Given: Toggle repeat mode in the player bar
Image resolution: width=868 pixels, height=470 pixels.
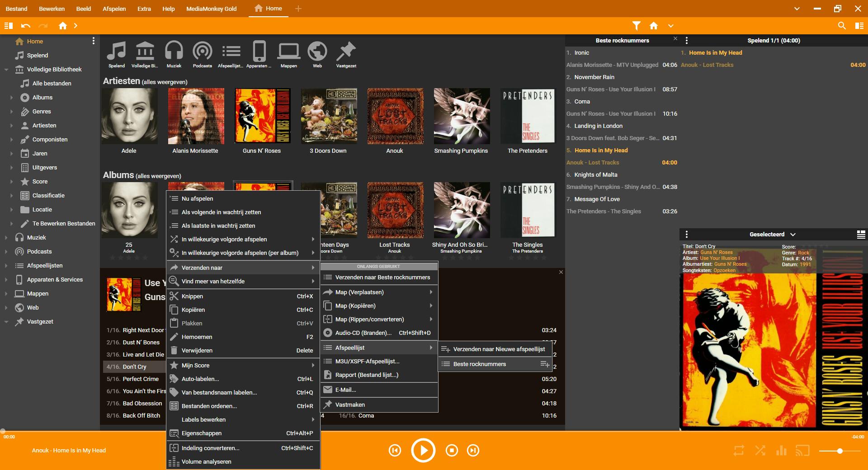Looking at the screenshot, I should click(739, 451).
